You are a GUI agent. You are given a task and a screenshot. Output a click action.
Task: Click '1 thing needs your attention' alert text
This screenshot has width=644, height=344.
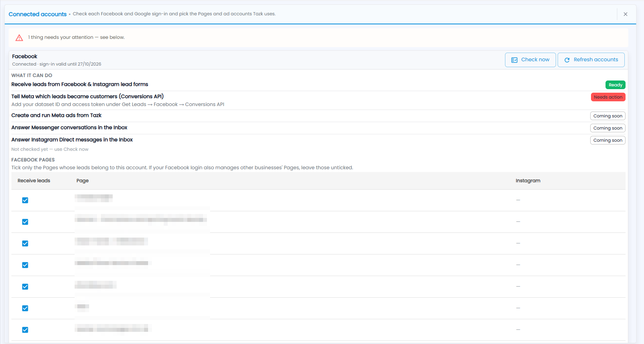(76, 37)
